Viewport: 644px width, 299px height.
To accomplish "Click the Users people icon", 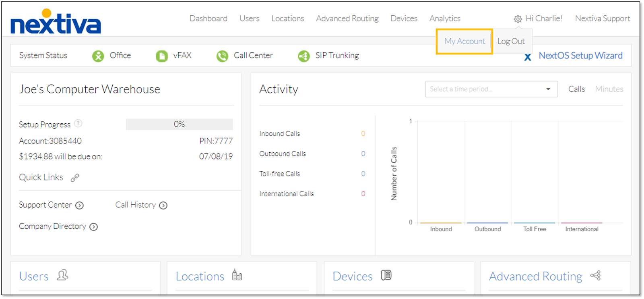I will (x=62, y=275).
